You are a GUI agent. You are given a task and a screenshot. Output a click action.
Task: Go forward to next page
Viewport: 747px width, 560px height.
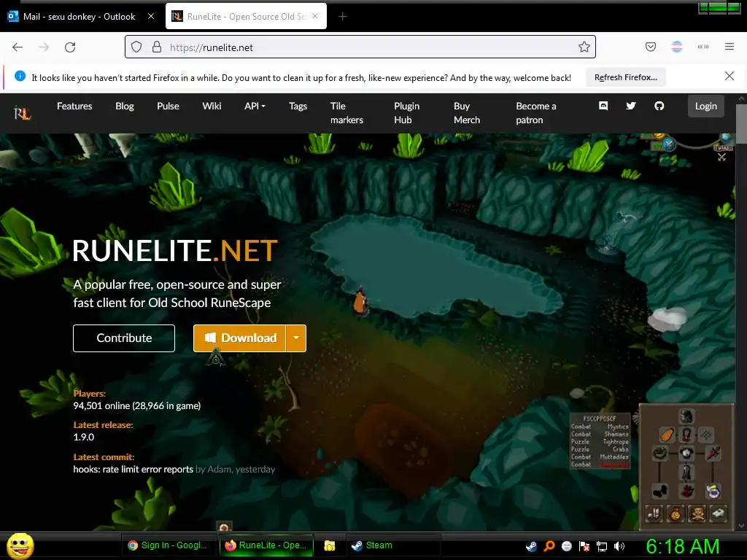(44, 47)
